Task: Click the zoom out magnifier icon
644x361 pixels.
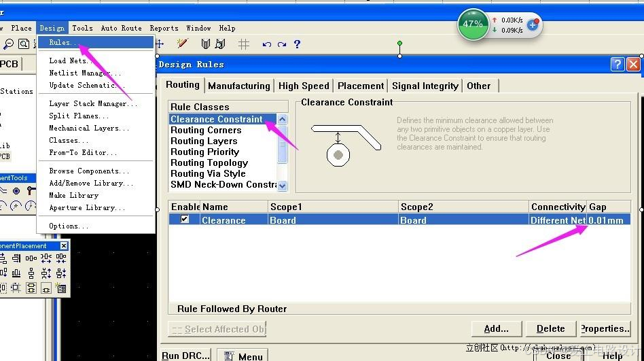Action: pyautogui.click(x=8, y=44)
